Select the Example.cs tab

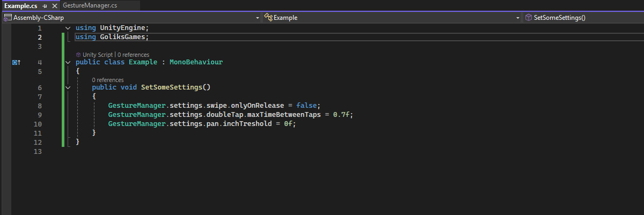tap(20, 5)
